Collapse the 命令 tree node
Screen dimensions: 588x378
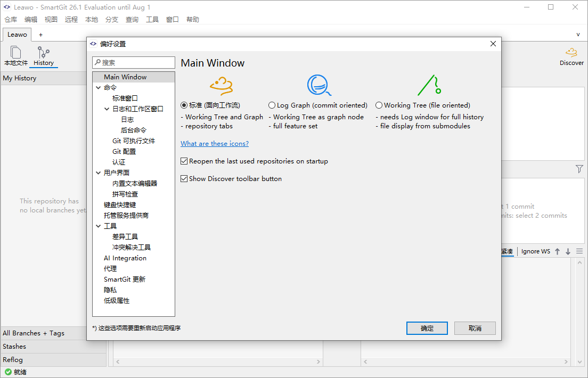[x=98, y=88]
